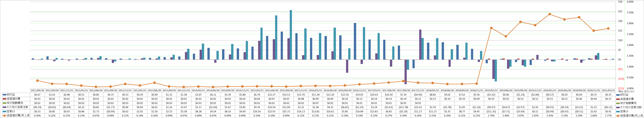Click the deep purple negative bar for 2017/09/30

coord(405,72)
